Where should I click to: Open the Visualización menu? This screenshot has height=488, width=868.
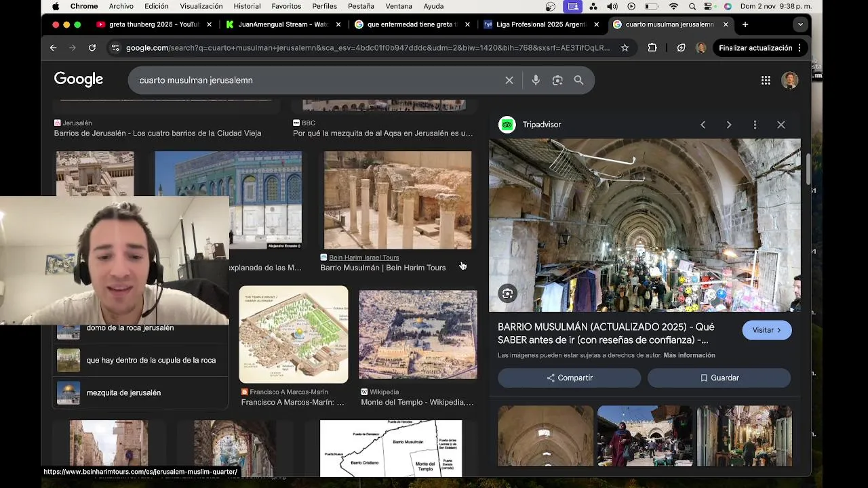[201, 6]
